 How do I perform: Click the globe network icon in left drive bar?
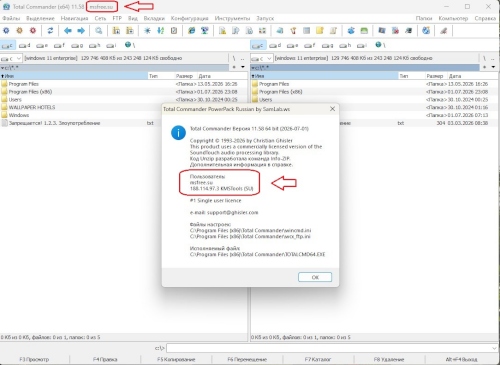tap(129, 45)
